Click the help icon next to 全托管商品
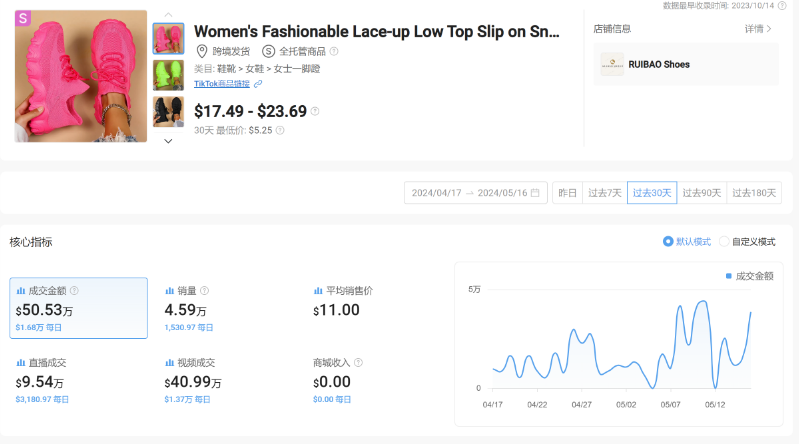The image size is (799, 444). [334, 51]
